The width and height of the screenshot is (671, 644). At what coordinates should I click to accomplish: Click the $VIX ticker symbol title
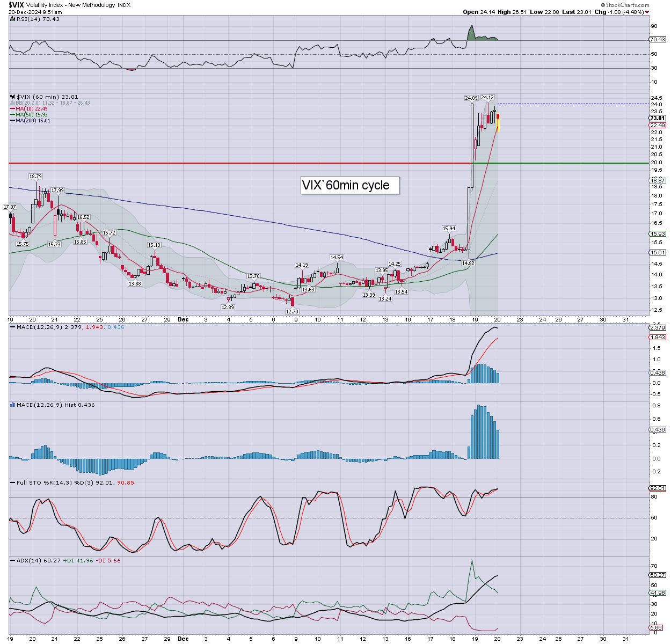(x=17, y=5)
